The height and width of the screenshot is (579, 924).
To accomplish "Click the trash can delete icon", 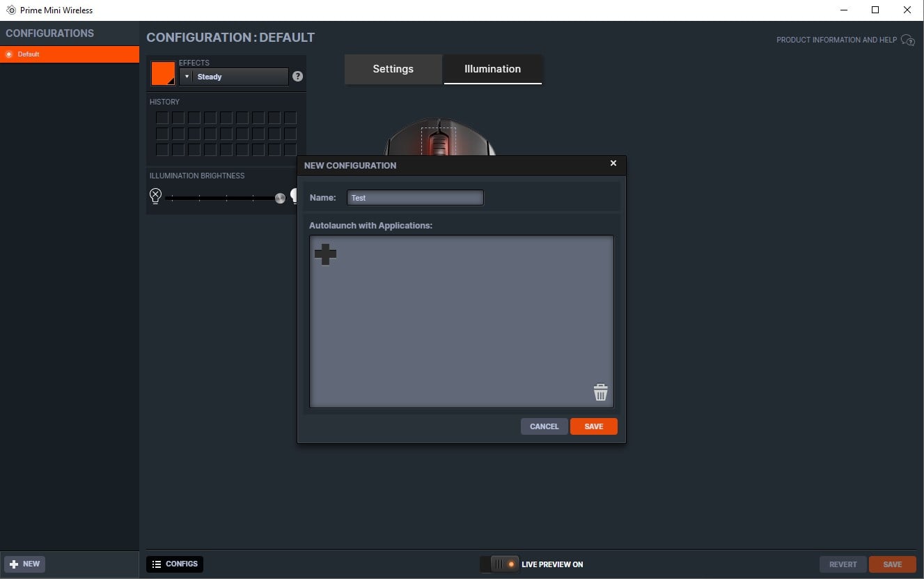I will pos(600,392).
